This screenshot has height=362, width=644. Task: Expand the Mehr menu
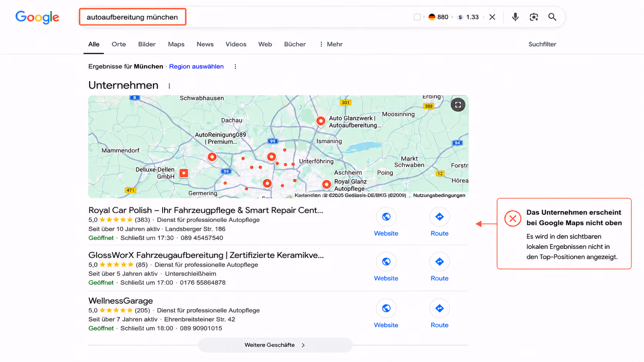(331, 44)
